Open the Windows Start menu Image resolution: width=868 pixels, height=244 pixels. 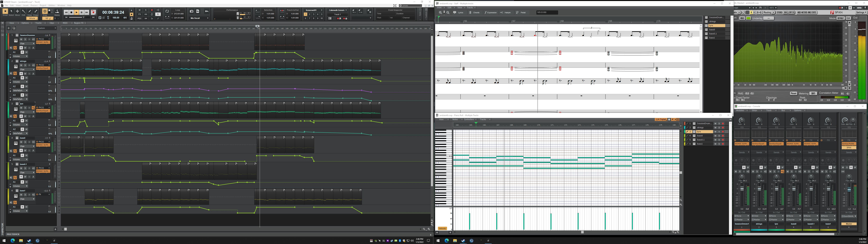pos(4,241)
